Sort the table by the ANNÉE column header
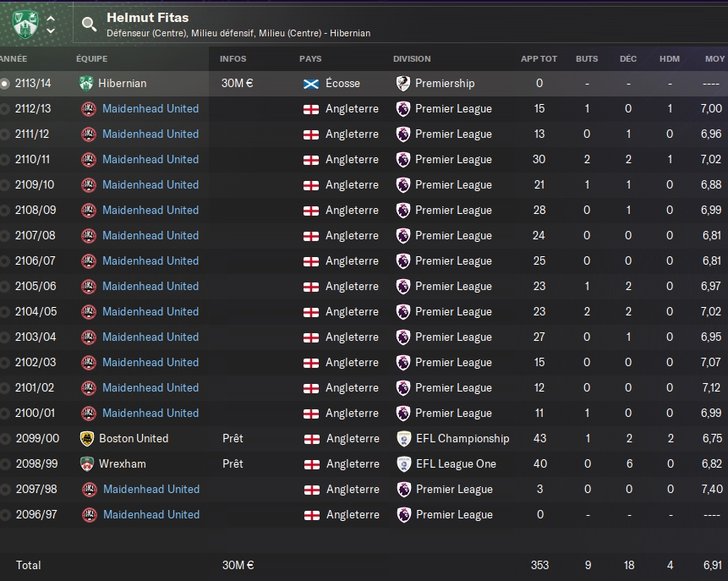The height and width of the screenshot is (581, 728). tap(14, 58)
